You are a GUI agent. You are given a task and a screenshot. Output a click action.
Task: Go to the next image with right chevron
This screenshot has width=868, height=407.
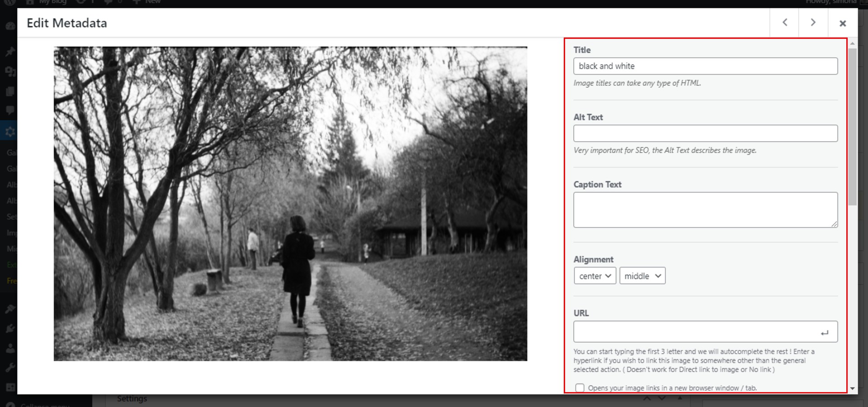click(x=813, y=23)
